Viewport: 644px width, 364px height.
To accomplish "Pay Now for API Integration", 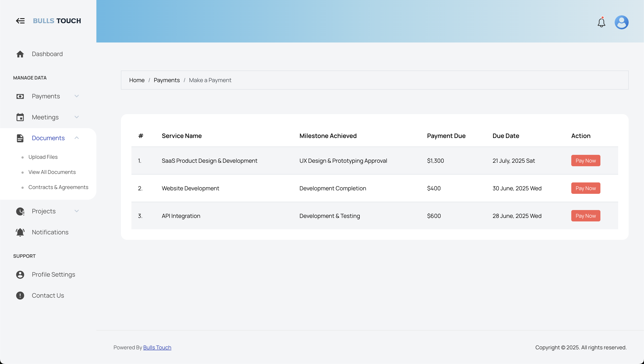I will pyautogui.click(x=586, y=216).
